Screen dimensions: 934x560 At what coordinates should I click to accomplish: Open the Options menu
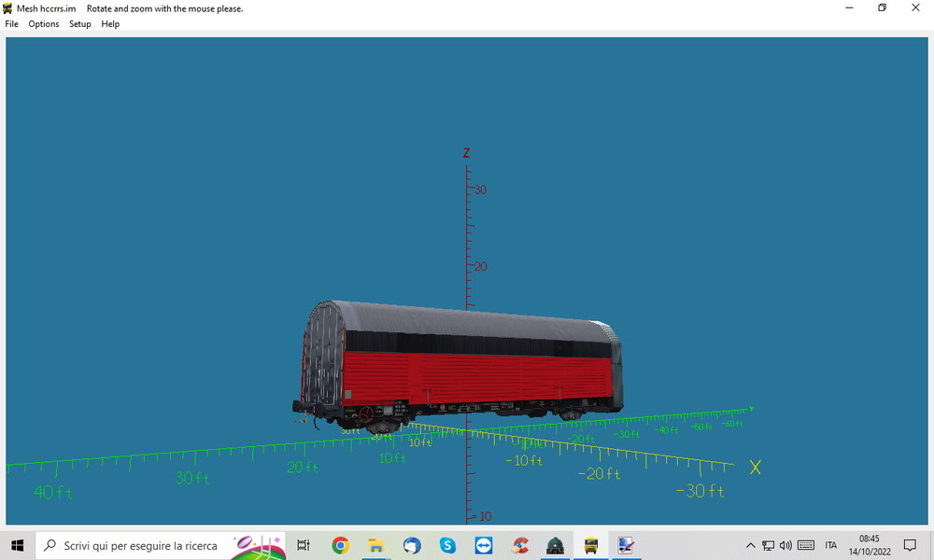pyautogui.click(x=44, y=24)
